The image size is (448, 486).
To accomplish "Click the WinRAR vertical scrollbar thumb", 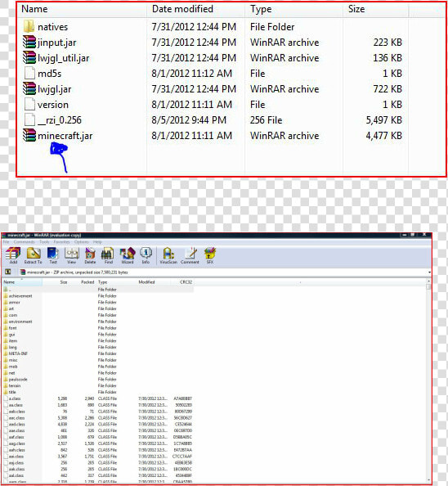I will pos(428,286).
